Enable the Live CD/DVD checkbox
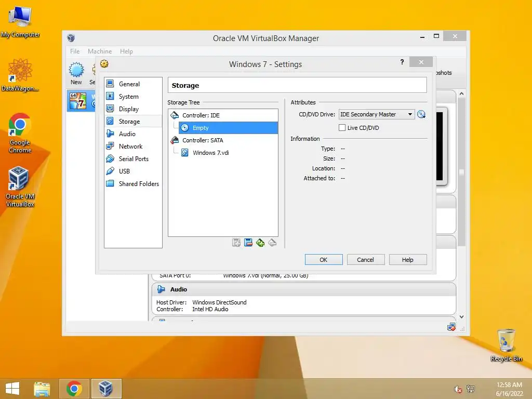The height and width of the screenshot is (399, 532). coord(342,128)
